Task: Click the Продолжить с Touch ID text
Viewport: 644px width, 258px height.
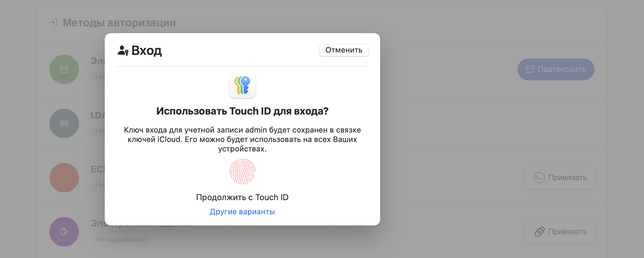Action: [x=242, y=197]
